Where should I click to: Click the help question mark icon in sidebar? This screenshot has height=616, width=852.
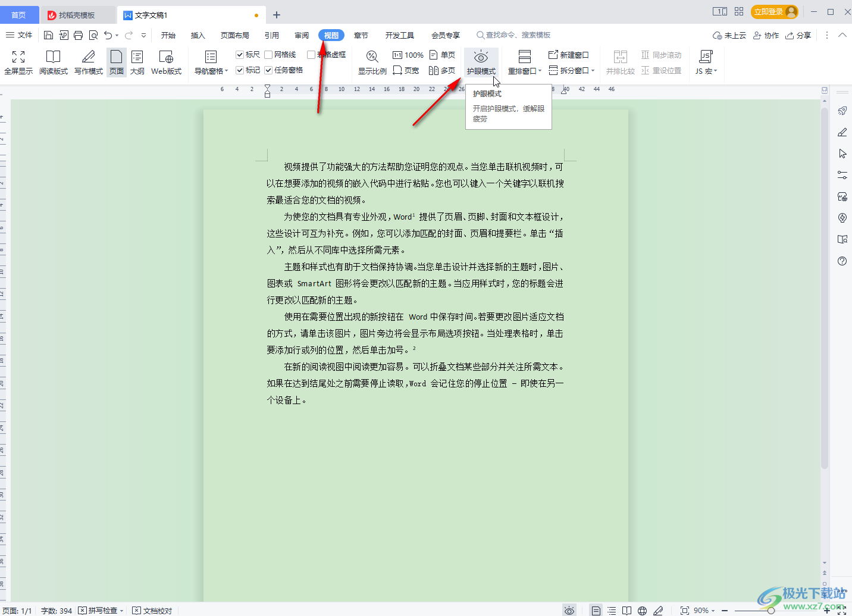click(x=842, y=261)
